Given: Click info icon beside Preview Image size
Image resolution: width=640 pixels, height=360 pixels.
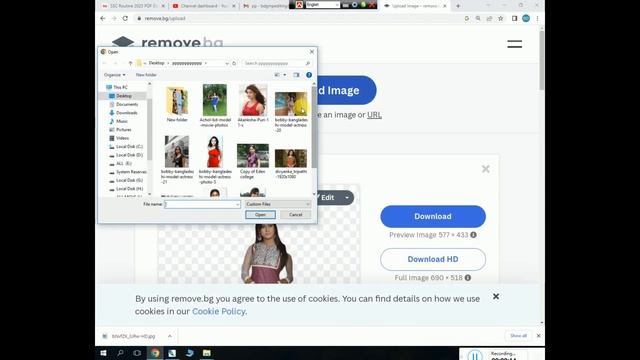Looking at the screenshot, I should 473,235.
